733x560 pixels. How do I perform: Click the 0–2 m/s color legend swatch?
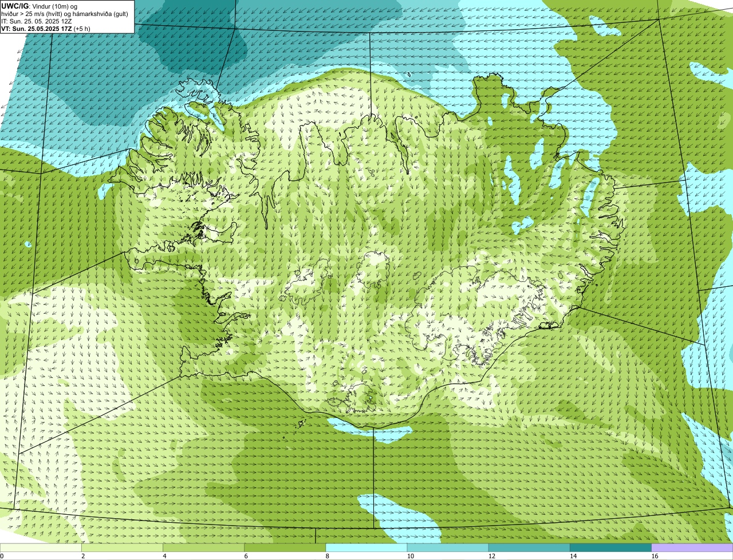pyautogui.click(x=41, y=548)
